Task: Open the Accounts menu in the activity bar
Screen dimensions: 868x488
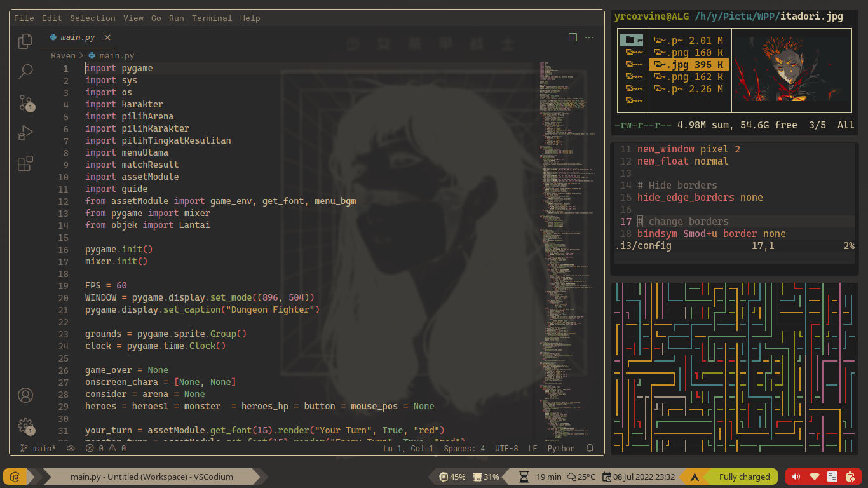Action: pyautogui.click(x=25, y=395)
